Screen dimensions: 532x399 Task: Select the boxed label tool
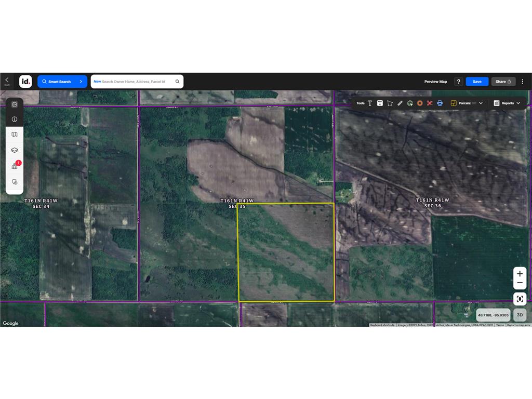tap(380, 103)
